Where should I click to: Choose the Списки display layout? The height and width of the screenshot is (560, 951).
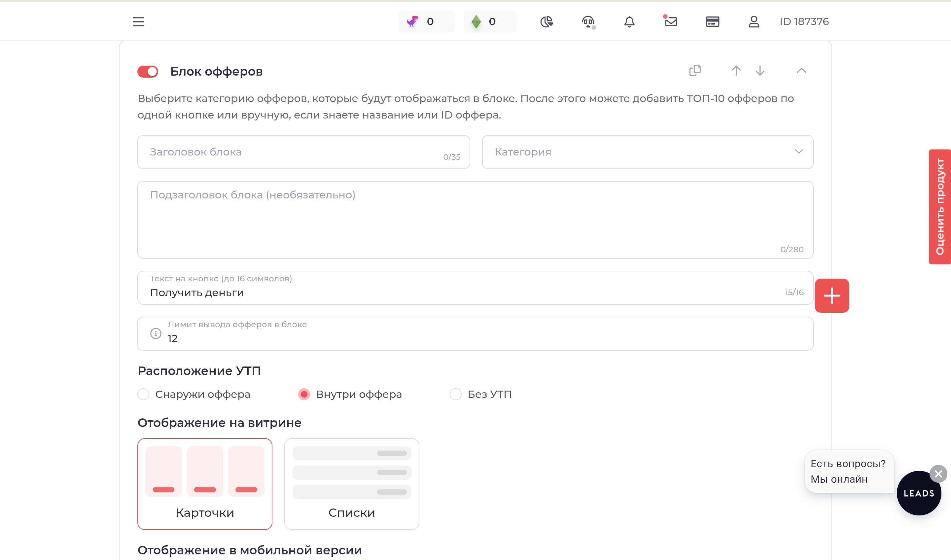(x=352, y=484)
